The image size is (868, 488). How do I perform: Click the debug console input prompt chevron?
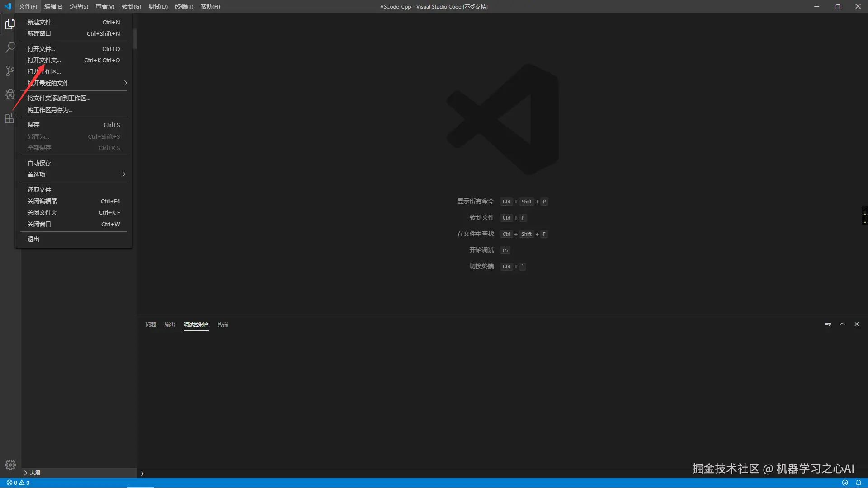pos(142,474)
